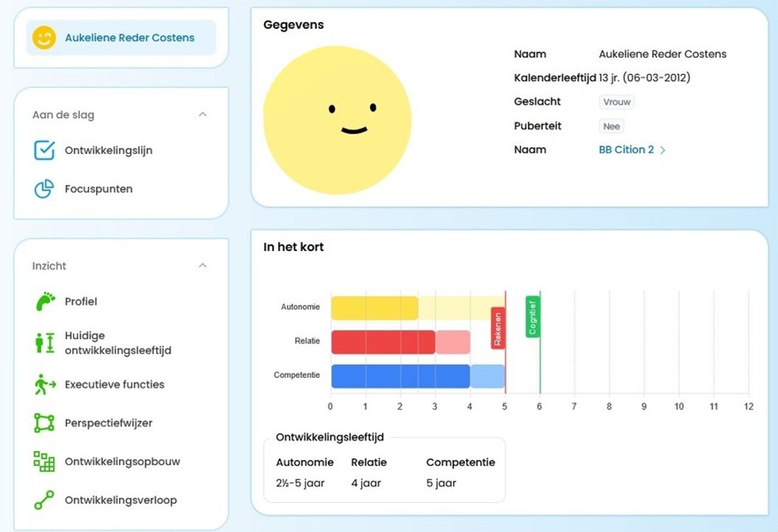Viewport: 778px width, 532px height.
Task: Open the Profiel menu item
Action: coord(81,301)
